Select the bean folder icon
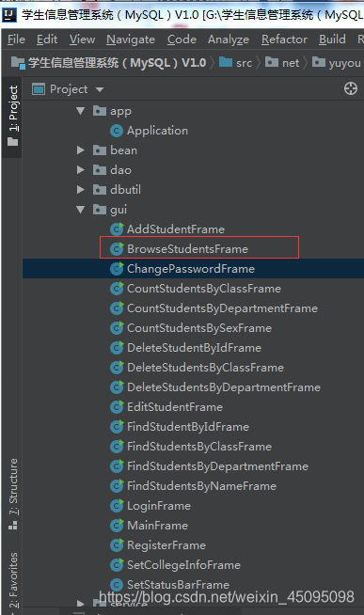364x615 pixels. [100, 150]
